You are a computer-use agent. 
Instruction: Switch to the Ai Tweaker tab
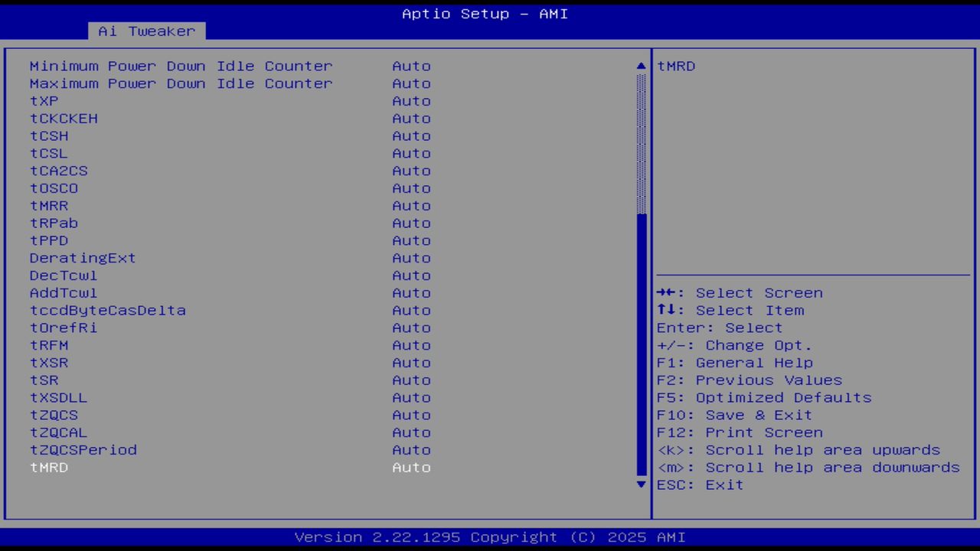(x=145, y=31)
